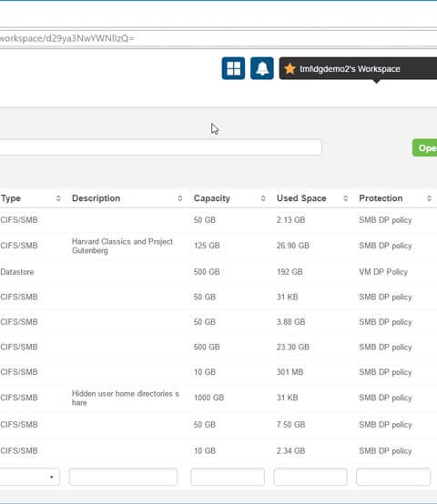Click the browser address bar
The height and width of the screenshot is (504, 437).
218,38
